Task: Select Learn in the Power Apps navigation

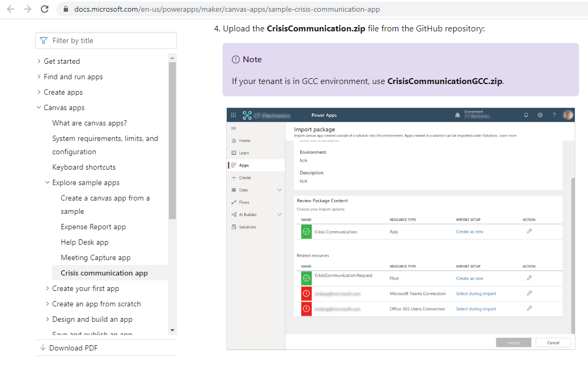Action: pyautogui.click(x=244, y=153)
